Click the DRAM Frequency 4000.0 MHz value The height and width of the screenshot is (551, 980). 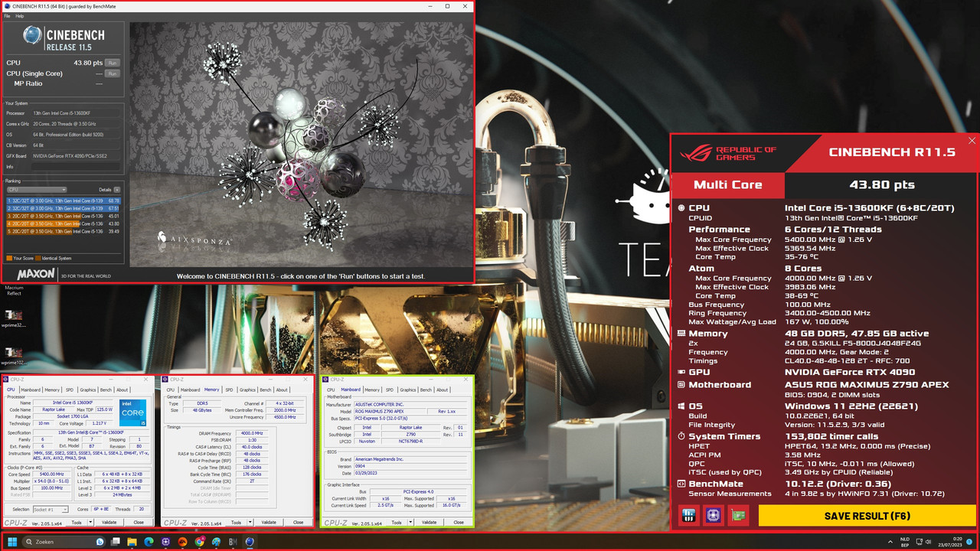[252, 433]
